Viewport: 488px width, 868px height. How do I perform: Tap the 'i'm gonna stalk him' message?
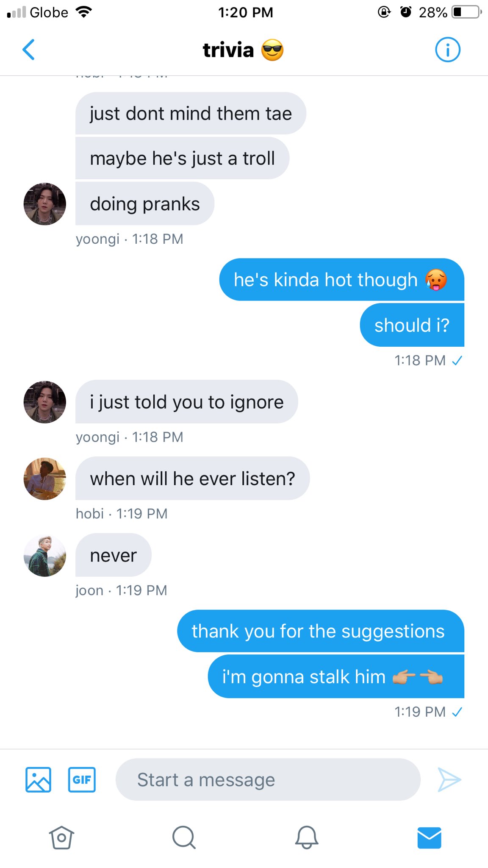coord(336,676)
